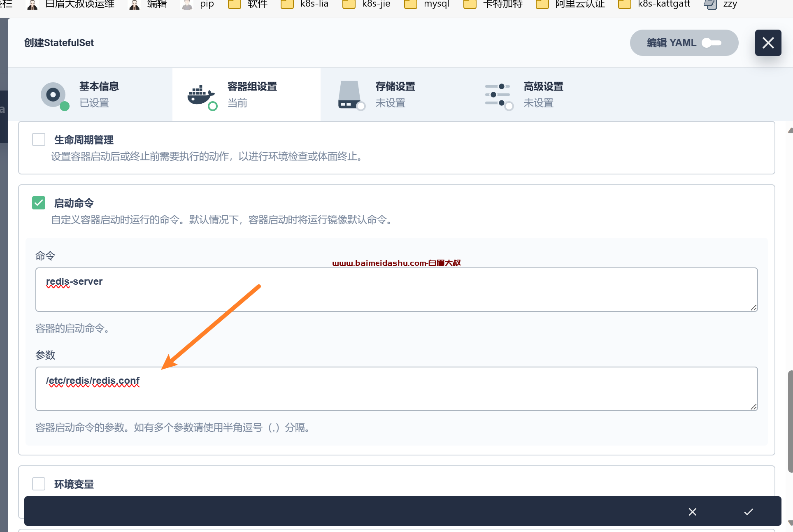
Task: Open the mysql bookmark folder
Action: 427,4
